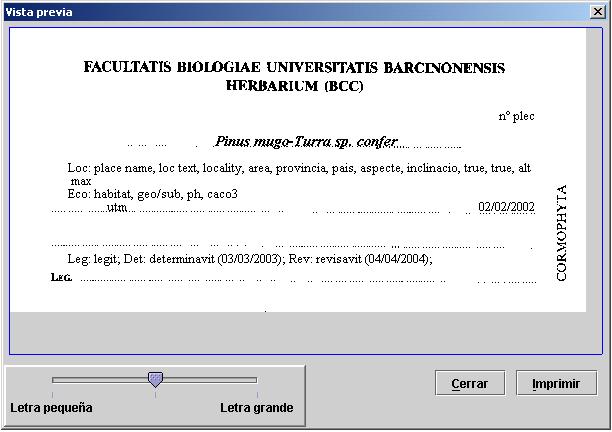Click the 'nº plec' text
The image size is (612, 432).
pyautogui.click(x=516, y=116)
